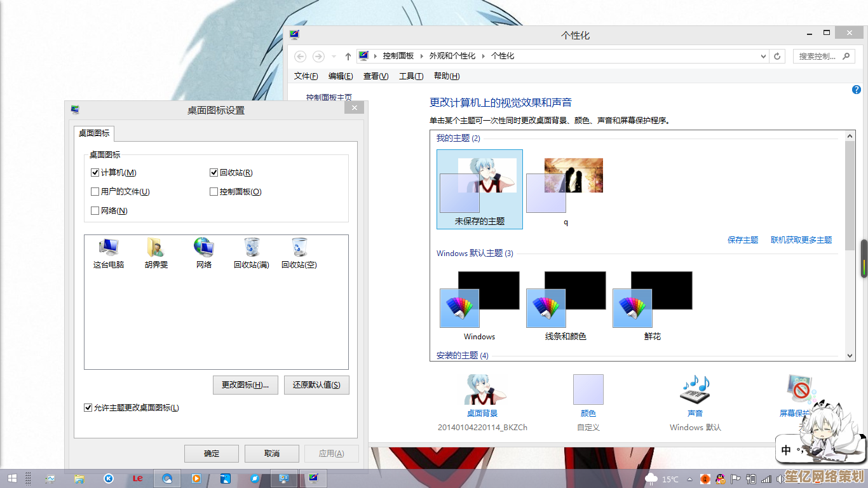The image size is (868, 488).
Task: Open 桌面背景 desktop background icon
Action: [x=482, y=390]
